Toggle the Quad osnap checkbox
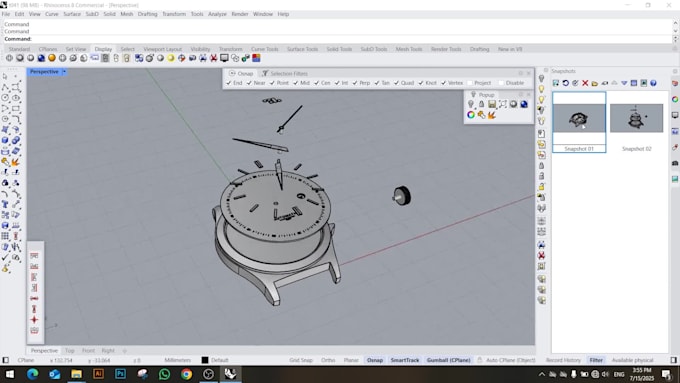 click(396, 83)
